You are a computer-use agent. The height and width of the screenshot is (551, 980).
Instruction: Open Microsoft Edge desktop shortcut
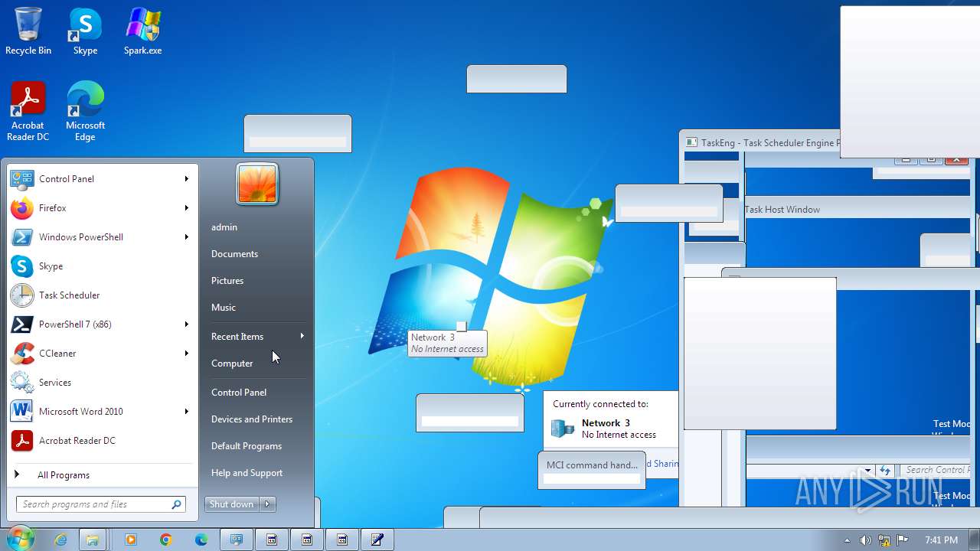click(x=85, y=112)
